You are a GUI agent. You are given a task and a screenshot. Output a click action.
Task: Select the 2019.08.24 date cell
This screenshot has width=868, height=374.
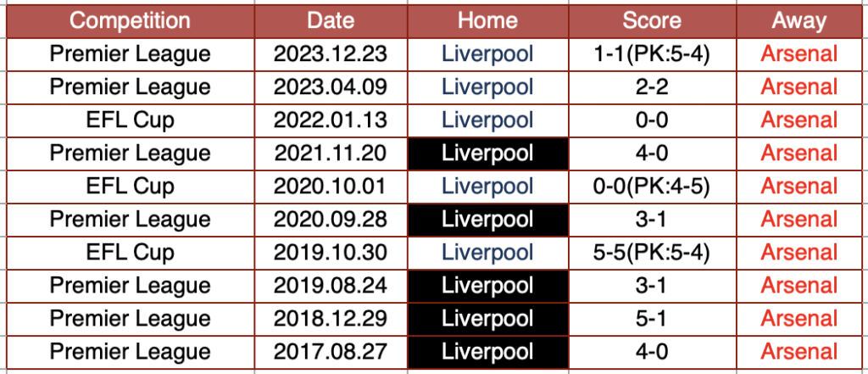tap(330, 286)
